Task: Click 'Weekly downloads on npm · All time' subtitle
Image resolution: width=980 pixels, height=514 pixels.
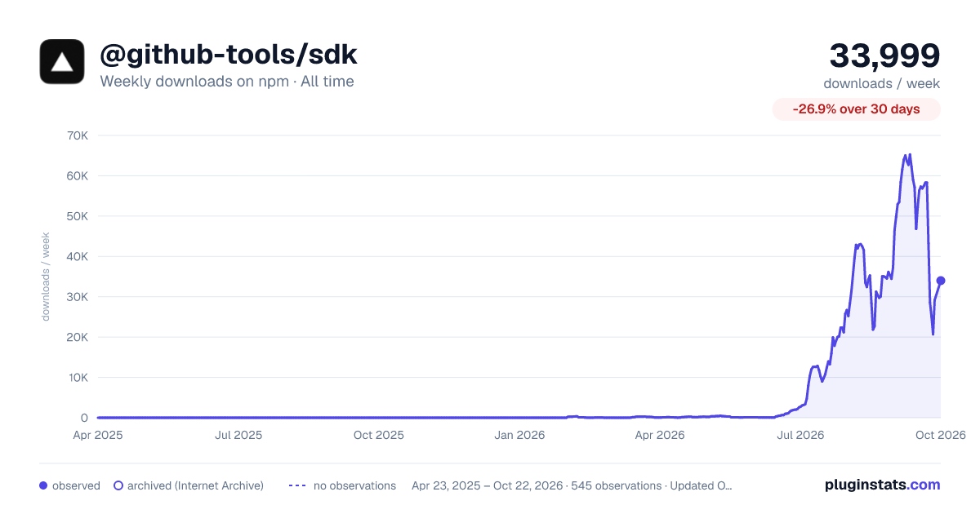Action: (x=227, y=82)
